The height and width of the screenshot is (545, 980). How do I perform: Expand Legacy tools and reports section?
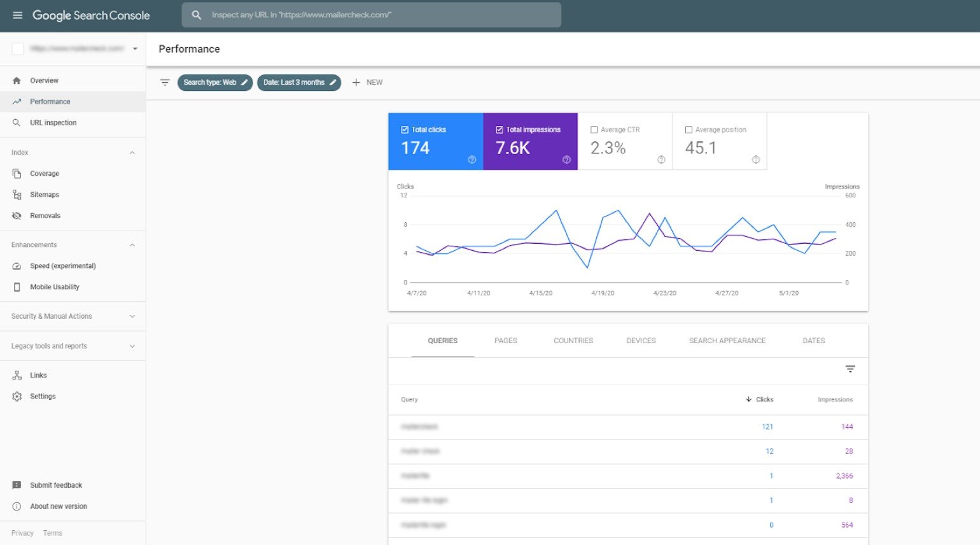tap(132, 346)
